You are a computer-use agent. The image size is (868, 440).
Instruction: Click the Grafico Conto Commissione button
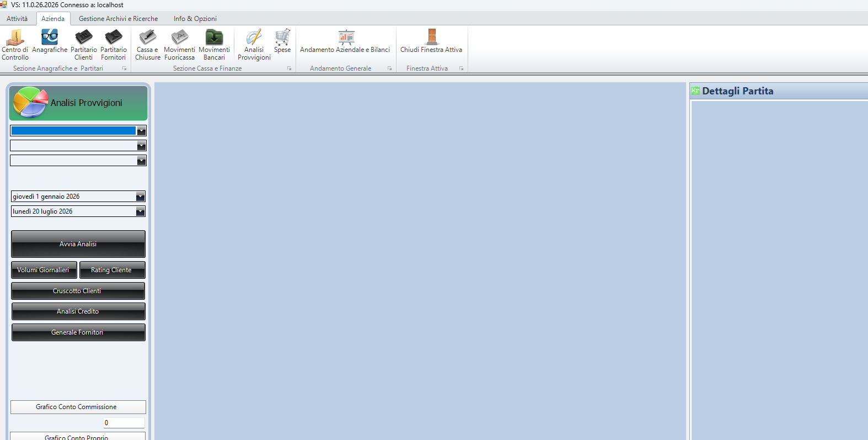tap(78, 407)
